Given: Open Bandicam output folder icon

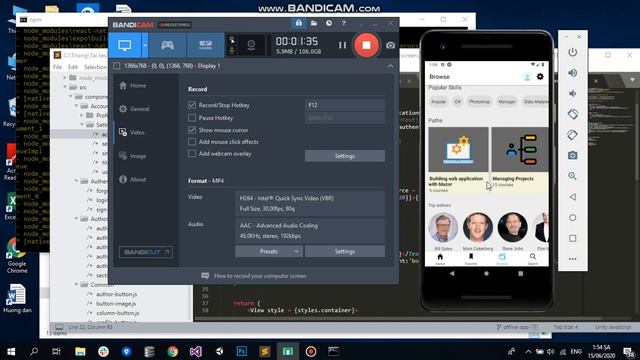Looking at the screenshot, I should coord(313,23).
